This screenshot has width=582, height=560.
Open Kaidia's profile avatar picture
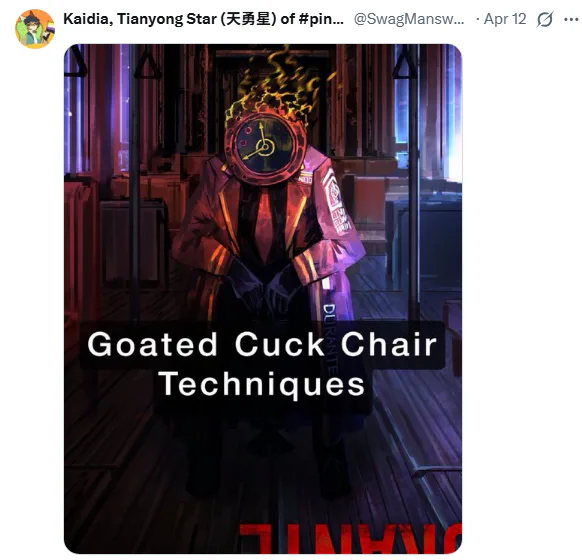click(35, 29)
